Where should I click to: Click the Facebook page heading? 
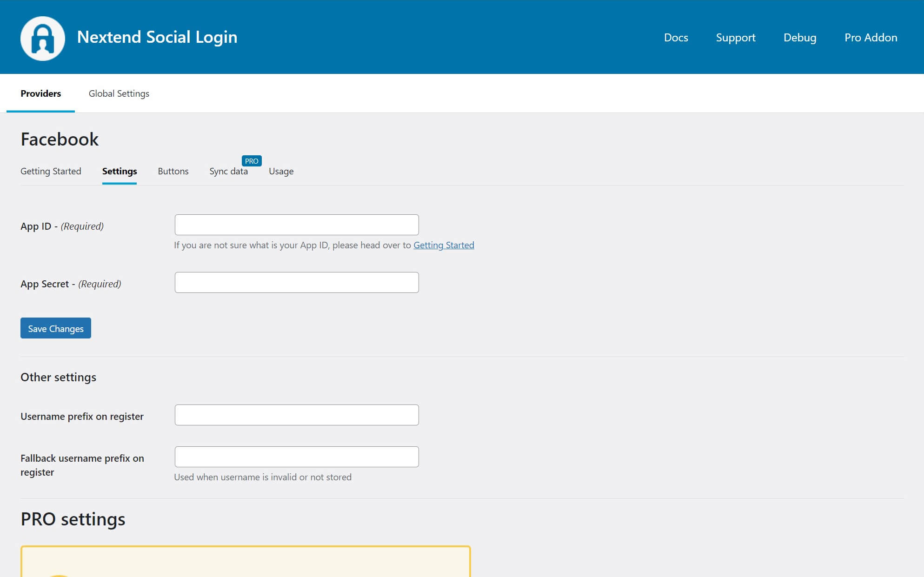(59, 139)
